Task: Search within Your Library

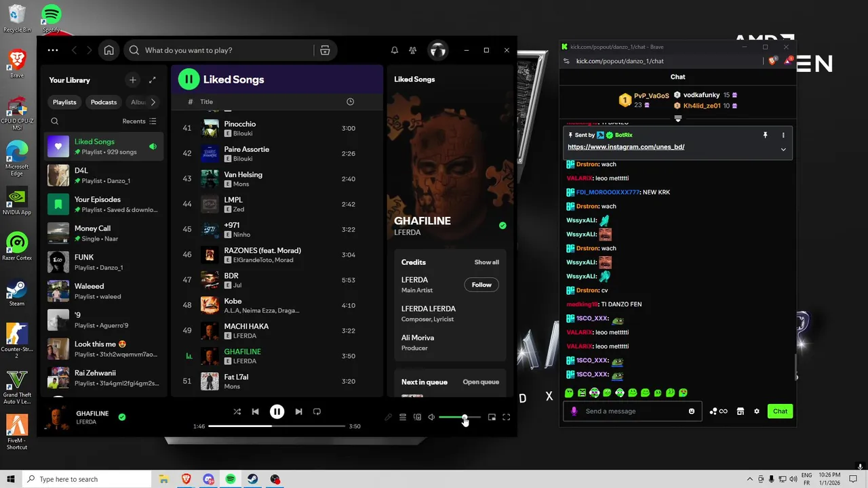Action: pyautogui.click(x=55, y=121)
